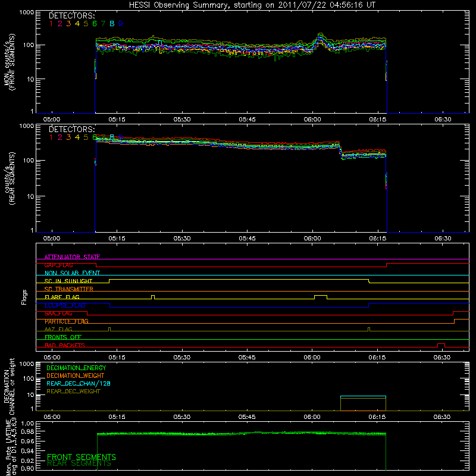Click 0.94 tick on livetime axis
This screenshot has height=476, width=476.
pyautogui.click(x=27, y=450)
